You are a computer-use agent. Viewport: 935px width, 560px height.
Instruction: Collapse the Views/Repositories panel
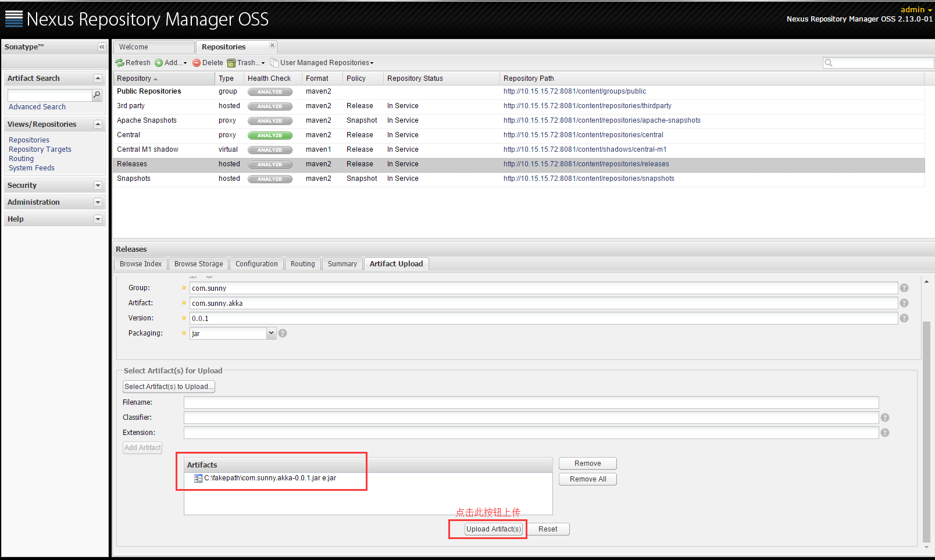pyautogui.click(x=98, y=124)
